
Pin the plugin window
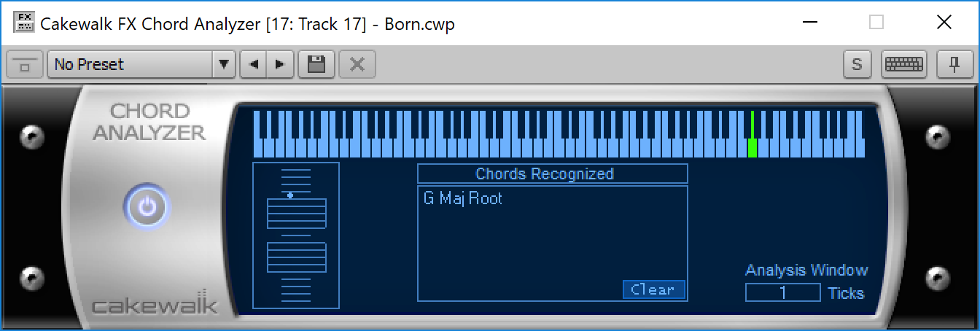(954, 64)
